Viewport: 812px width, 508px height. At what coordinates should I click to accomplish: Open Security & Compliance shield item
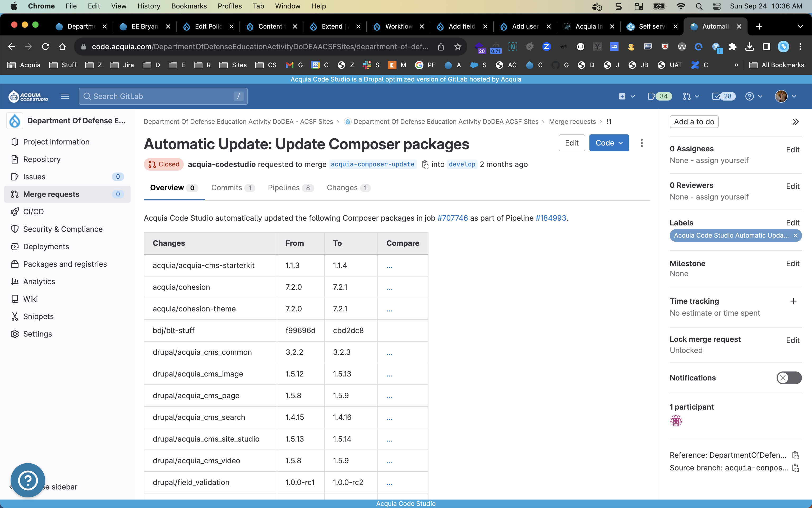click(67, 229)
